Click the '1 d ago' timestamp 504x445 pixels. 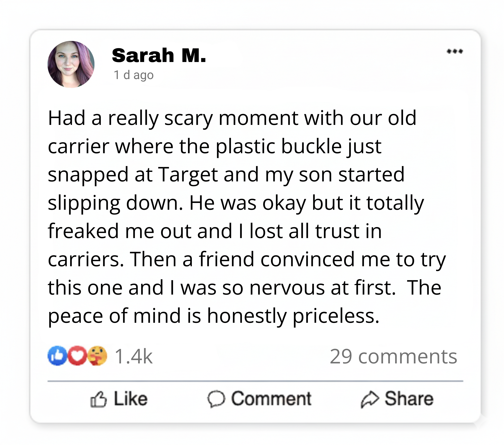[134, 75]
